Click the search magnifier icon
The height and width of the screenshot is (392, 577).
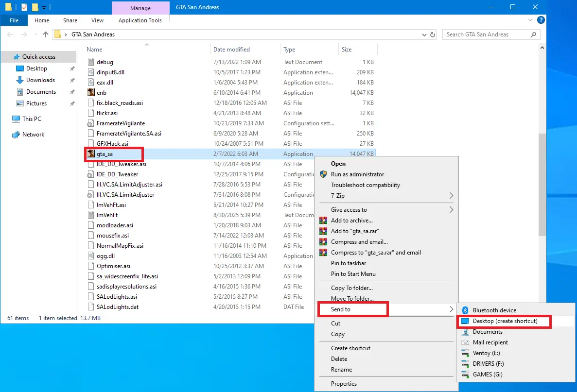tap(534, 34)
